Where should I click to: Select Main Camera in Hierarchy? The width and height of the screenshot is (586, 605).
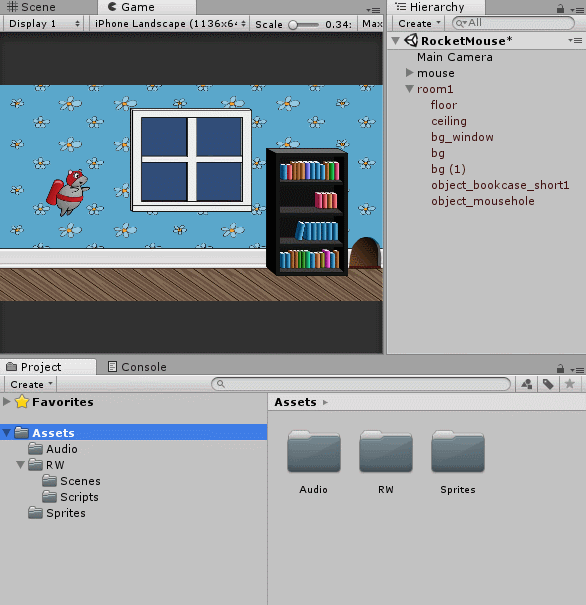(x=454, y=57)
